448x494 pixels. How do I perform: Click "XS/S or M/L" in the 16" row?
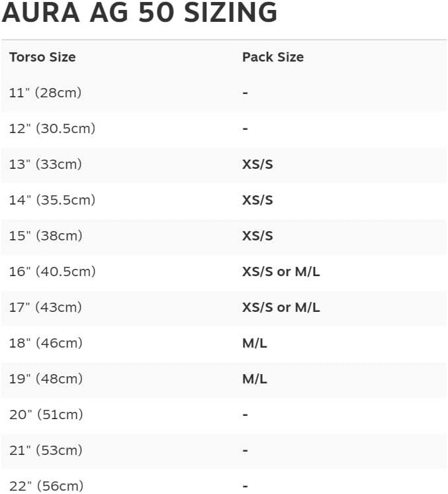click(281, 272)
